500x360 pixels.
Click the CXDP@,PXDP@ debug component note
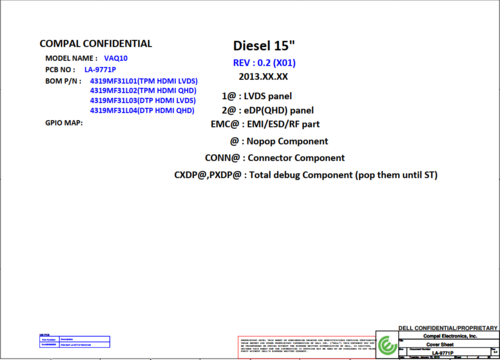click(306, 175)
